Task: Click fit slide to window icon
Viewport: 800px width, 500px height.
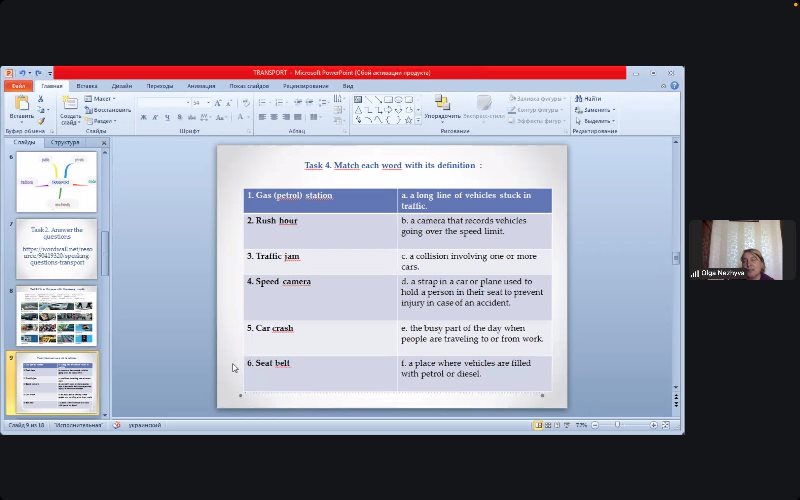Action: coord(665,425)
